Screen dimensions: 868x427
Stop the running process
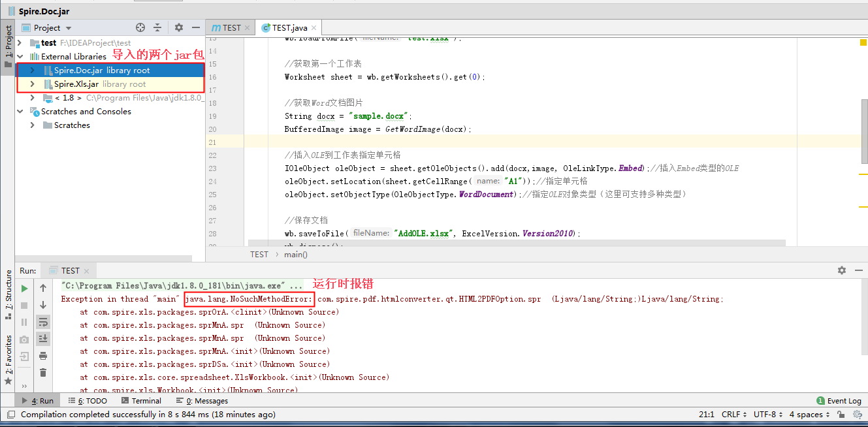pos(24,304)
